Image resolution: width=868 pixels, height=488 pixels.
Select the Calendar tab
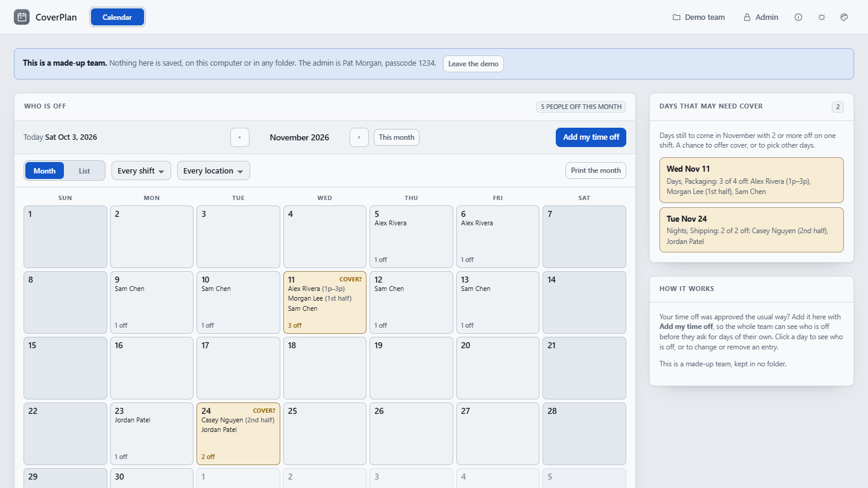[x=118, y=17]
